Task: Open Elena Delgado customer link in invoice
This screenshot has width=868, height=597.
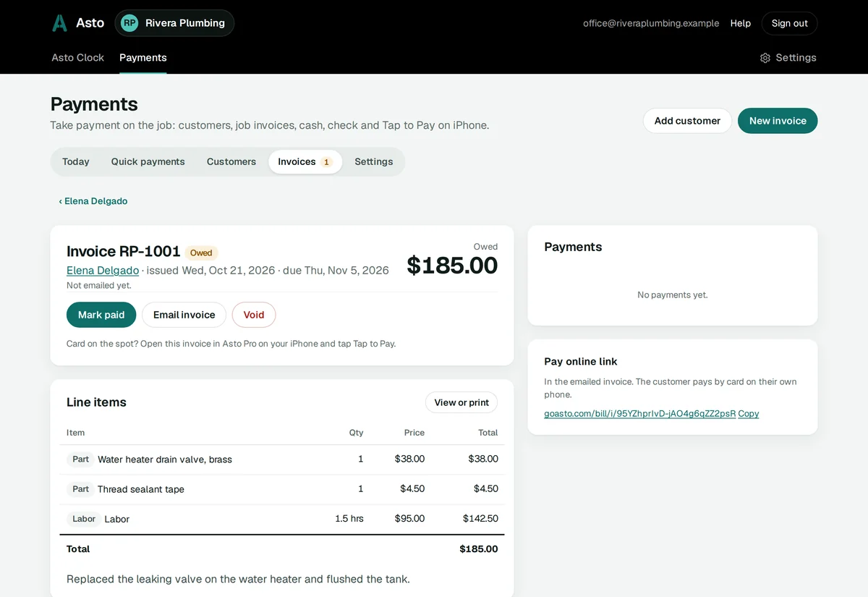Action: click(103, 270)
